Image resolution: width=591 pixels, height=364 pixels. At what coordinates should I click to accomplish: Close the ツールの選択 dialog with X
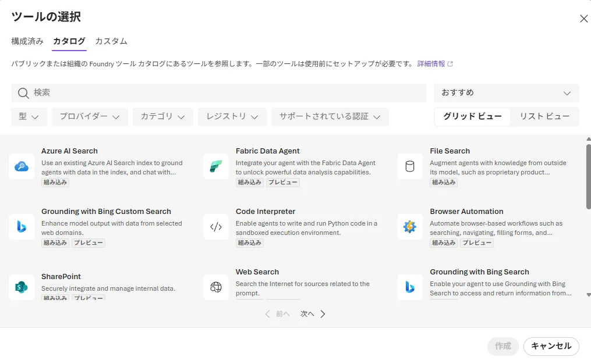pyautogui.click(x=584, y=19)
